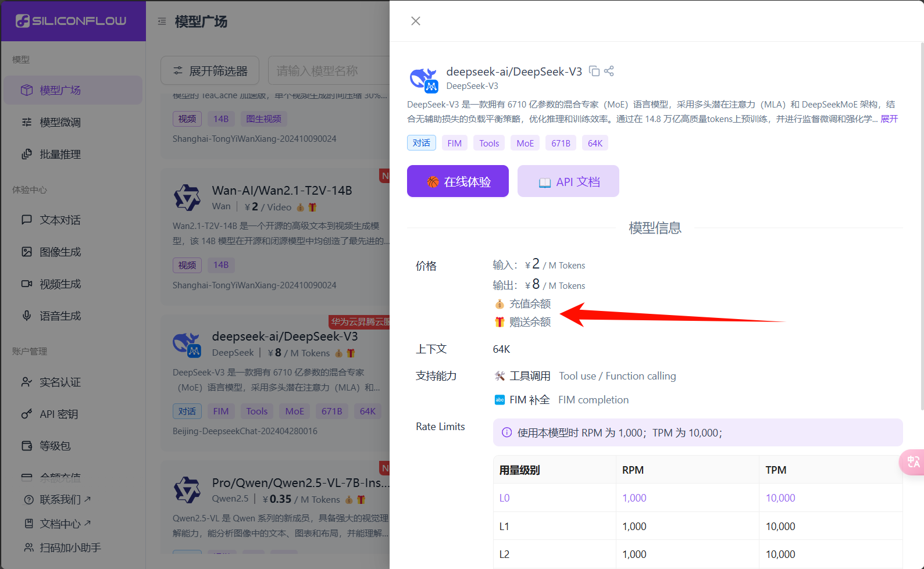Image resolution: width=924 pixels, height=569 pixels.
Task: Copy the deepseek-ai/DeepSeek-V3 model name
Action: coord(594,71)
